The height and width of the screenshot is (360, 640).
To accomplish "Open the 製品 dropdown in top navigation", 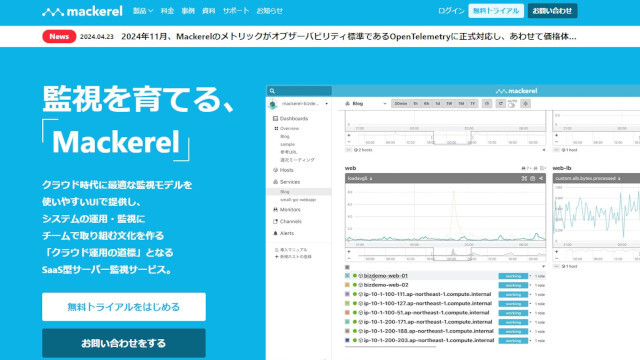I will pyautogui.click(x=143, y=11).
